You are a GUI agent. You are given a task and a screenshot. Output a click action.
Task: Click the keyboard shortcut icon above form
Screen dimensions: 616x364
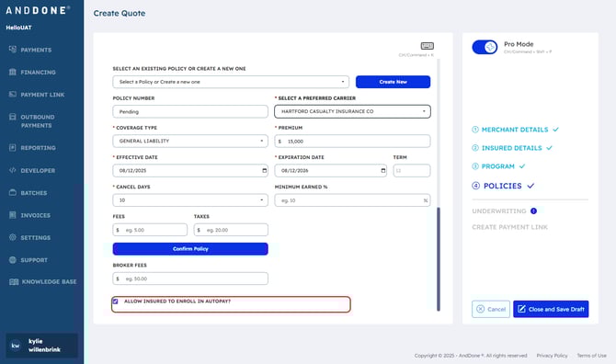427,46
